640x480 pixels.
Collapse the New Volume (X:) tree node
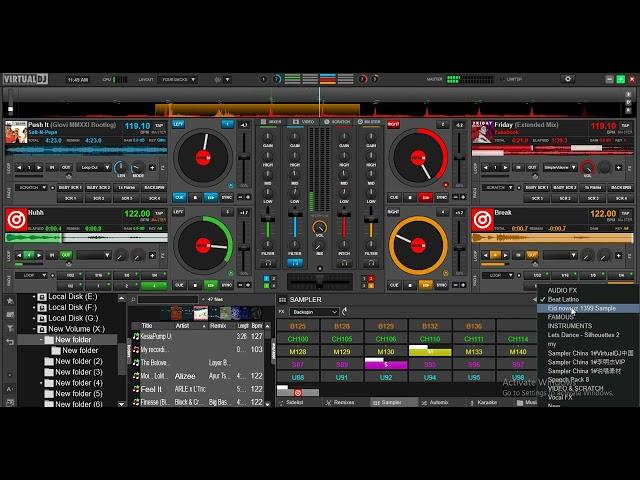[34, 329]
